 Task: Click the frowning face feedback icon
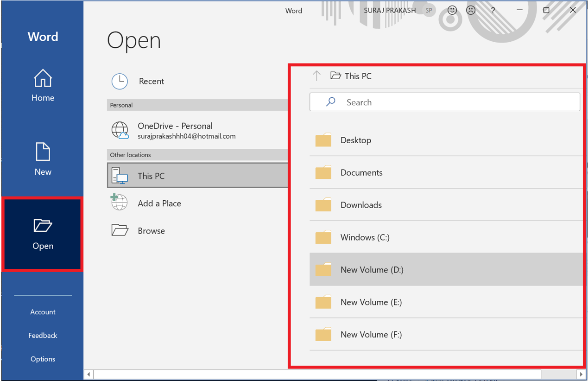click(471, 10)
